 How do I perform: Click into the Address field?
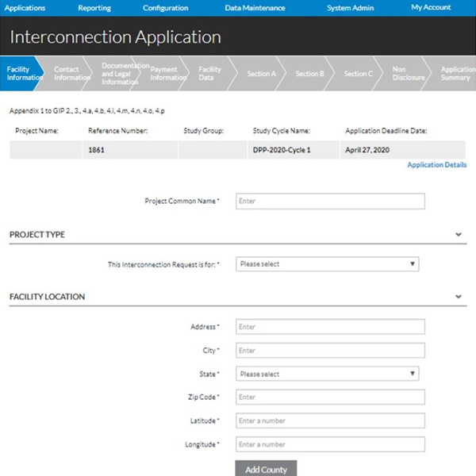tap(330, 327)
